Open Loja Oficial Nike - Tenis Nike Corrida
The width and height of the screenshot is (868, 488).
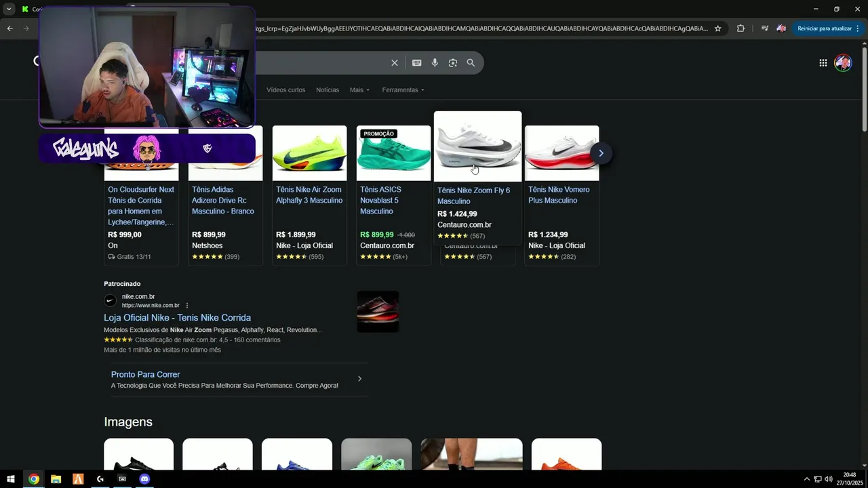(177, 318)
